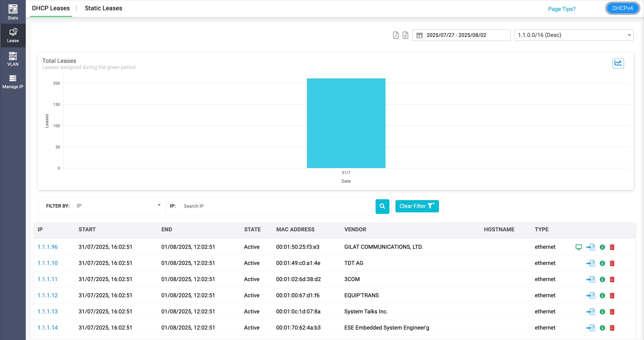
Task: Switch to Static Leases tab
Action: (104, 8)
